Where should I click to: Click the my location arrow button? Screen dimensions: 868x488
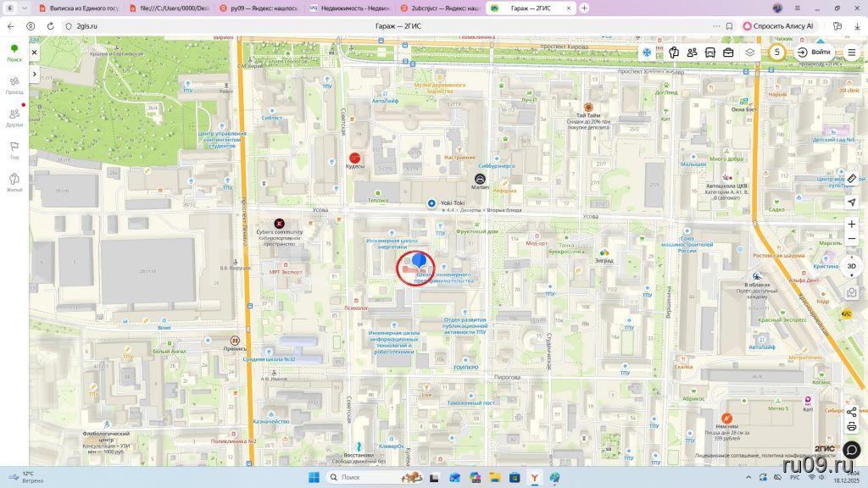click(x=852, y=202)
